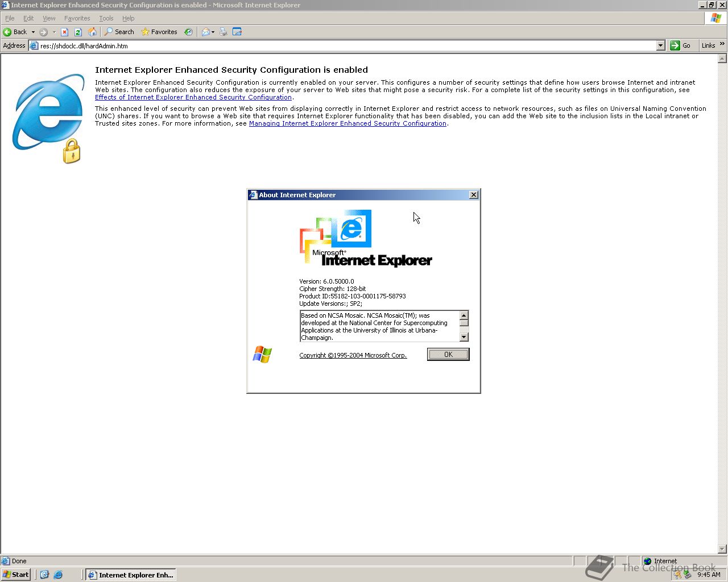
Task: Open the Favorites menu
Action: click(x=77, y=18)
